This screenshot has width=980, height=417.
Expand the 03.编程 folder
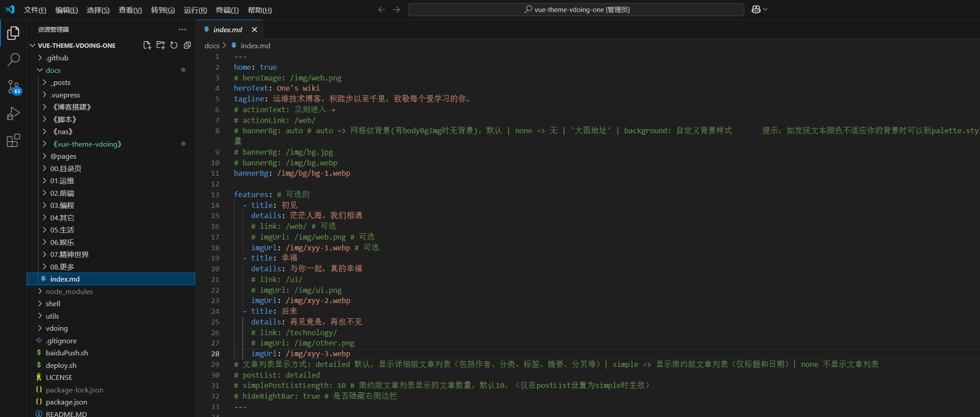[111, 206]
